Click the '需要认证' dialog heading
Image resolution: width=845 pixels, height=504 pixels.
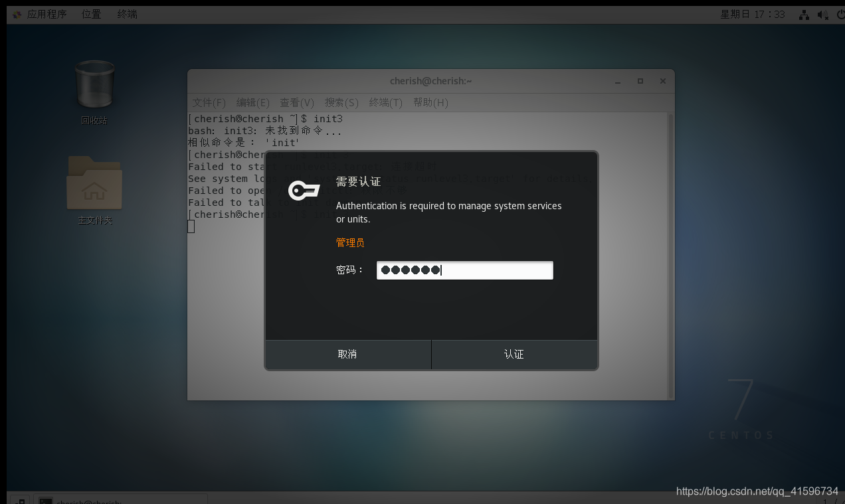[x=359, y=182]
